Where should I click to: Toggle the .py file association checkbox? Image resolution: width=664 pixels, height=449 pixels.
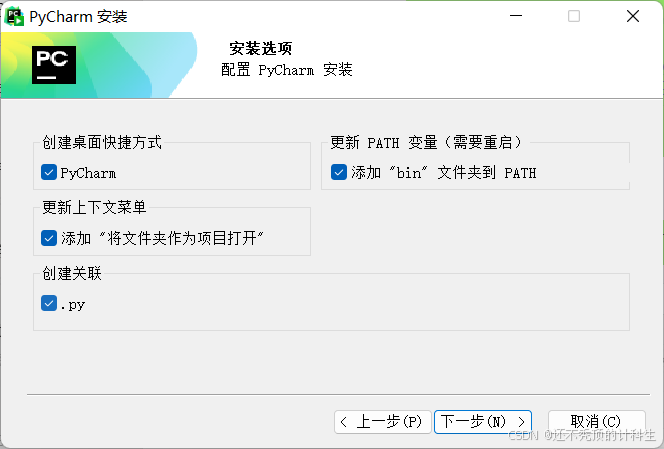point(49,303)
